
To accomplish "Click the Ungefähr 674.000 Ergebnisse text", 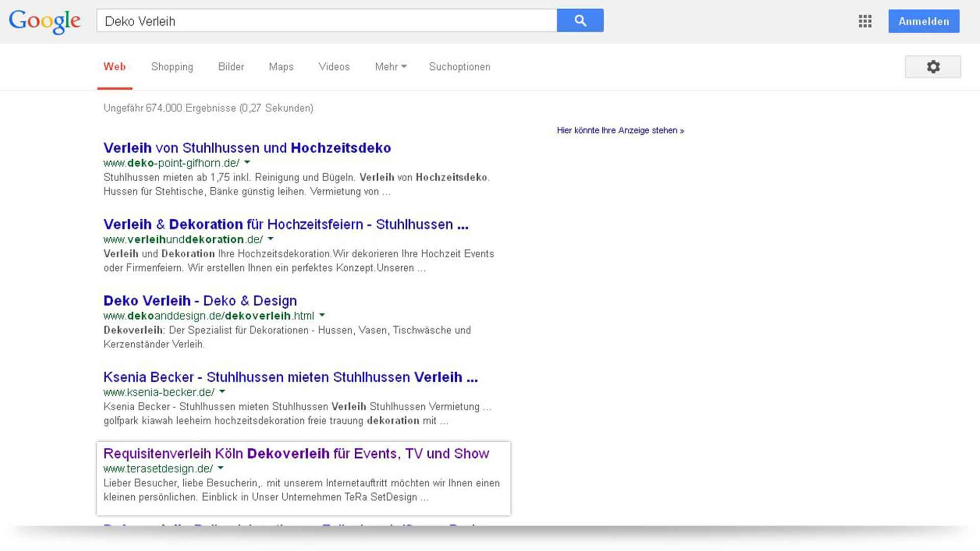I will coord(208,108).
